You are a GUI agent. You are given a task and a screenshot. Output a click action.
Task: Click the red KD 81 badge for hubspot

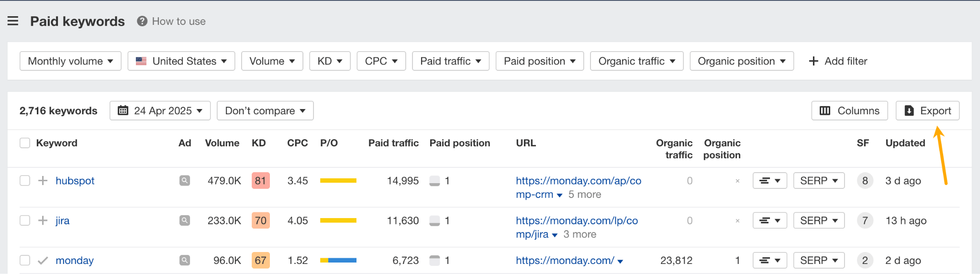(260, 181)
